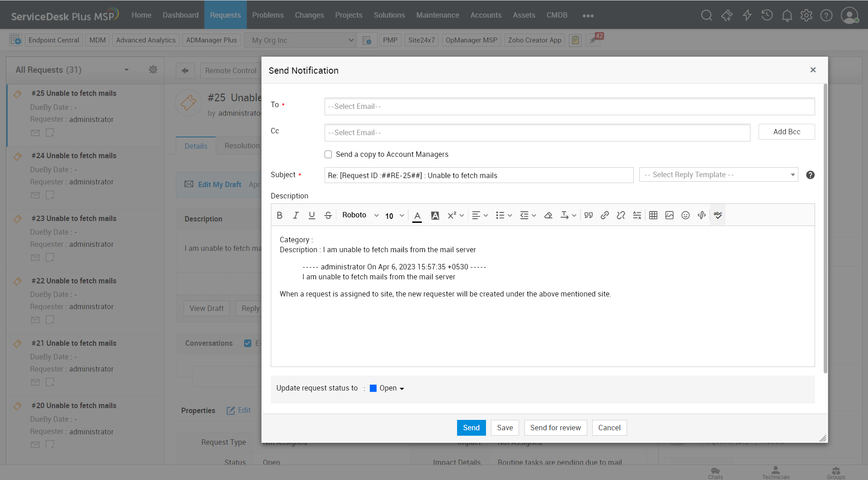The height and width of the screenshot is (480, 868).
Task: Open the Solutions module
Action: pyautogui.click(x=389, y=15)
